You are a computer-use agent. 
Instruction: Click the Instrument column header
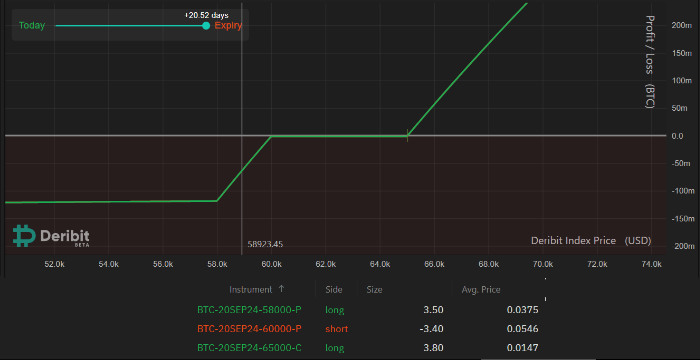pyautogui.click(x=250, y=289)
